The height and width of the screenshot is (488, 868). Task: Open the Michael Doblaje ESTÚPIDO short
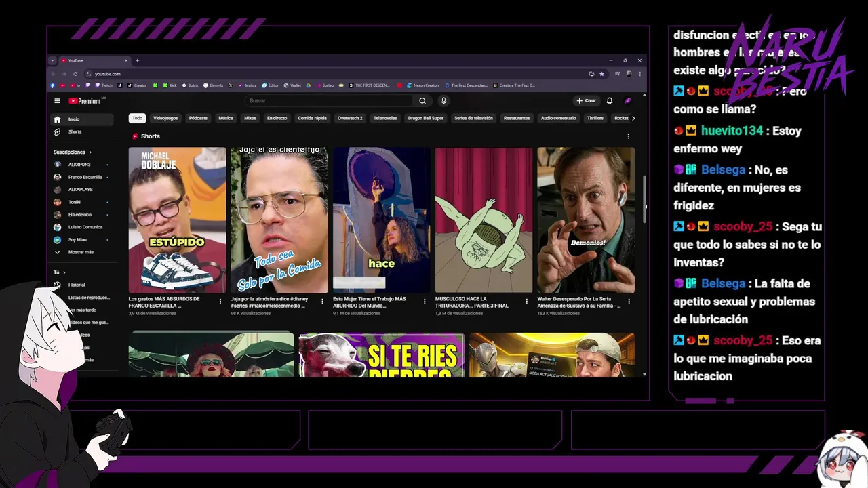[178, 220]
